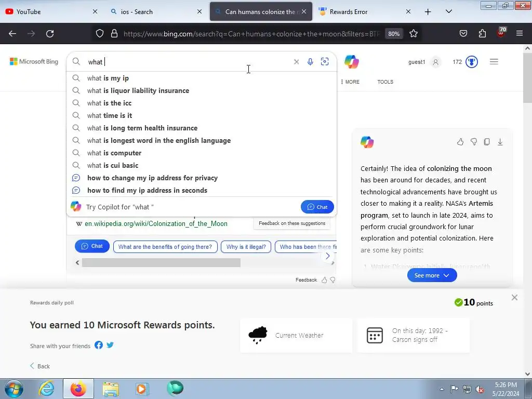This screenshot has width=532, height=399.
Task: Clear the search box with X icon
Action: (x=296, y=62)
